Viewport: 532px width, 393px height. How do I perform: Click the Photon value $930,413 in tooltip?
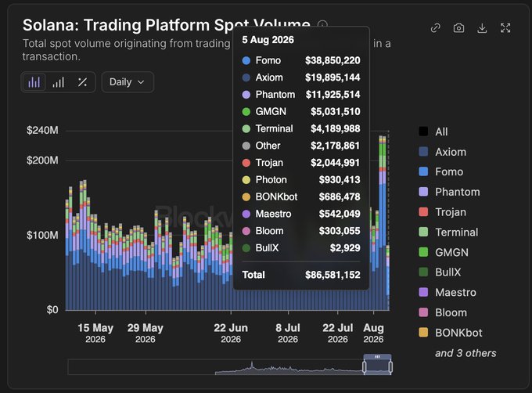pos(340,179)
